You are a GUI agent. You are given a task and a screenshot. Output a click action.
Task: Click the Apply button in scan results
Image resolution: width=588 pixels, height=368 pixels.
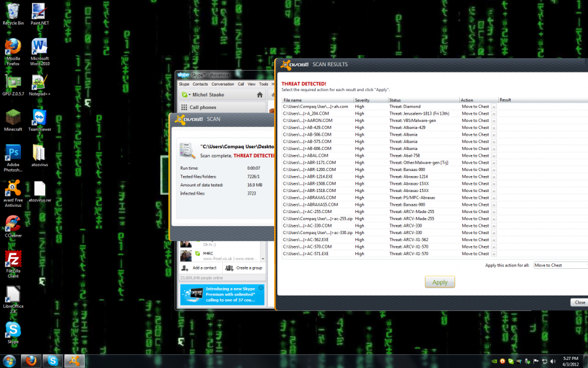click(440, 282)
